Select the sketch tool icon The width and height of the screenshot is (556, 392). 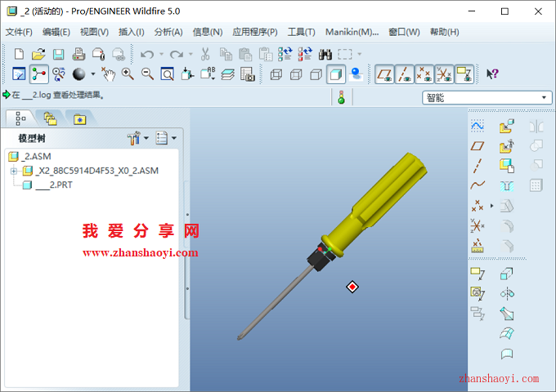(x=478, y=126)
